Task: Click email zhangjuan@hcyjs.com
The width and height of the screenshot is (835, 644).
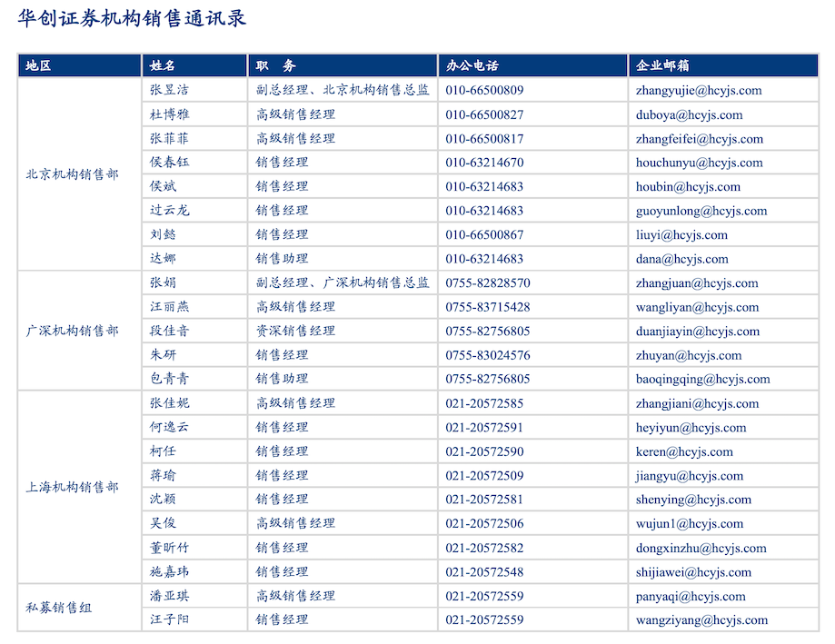Action: click(x=697, y=283)
